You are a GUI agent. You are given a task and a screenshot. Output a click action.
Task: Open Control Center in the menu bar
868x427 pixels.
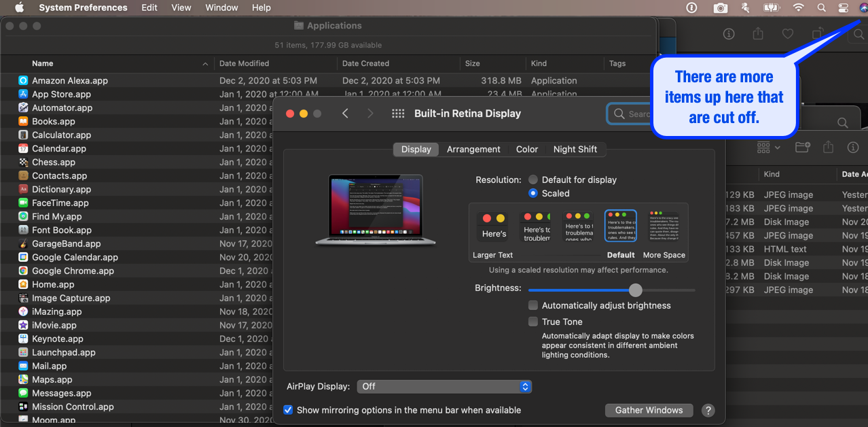(x=844, y=8)
